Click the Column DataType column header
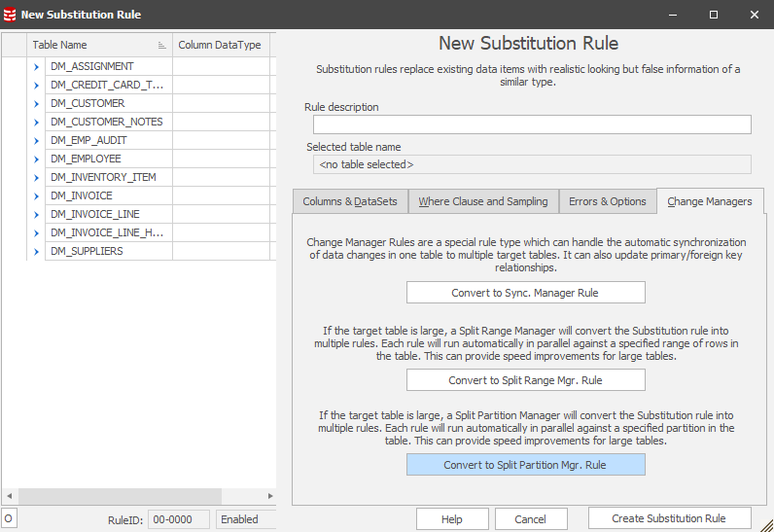 point(220,45)
